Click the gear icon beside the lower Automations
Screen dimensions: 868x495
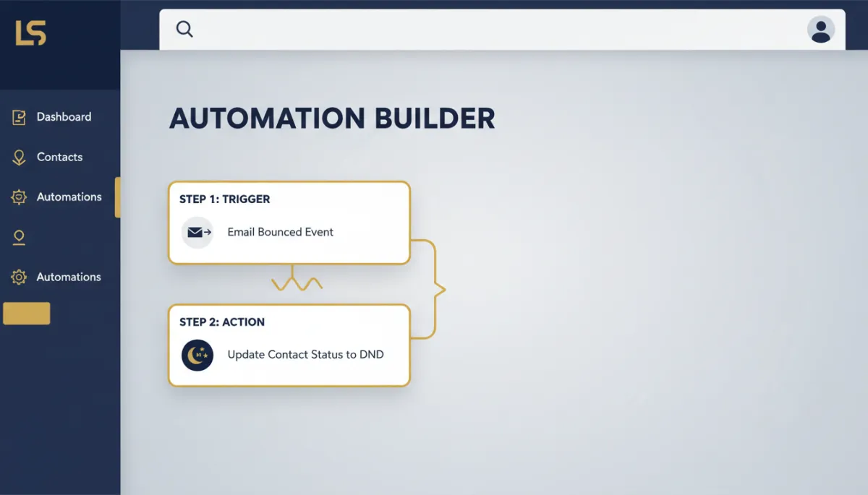pyautogui.click(x=20, y=277)
